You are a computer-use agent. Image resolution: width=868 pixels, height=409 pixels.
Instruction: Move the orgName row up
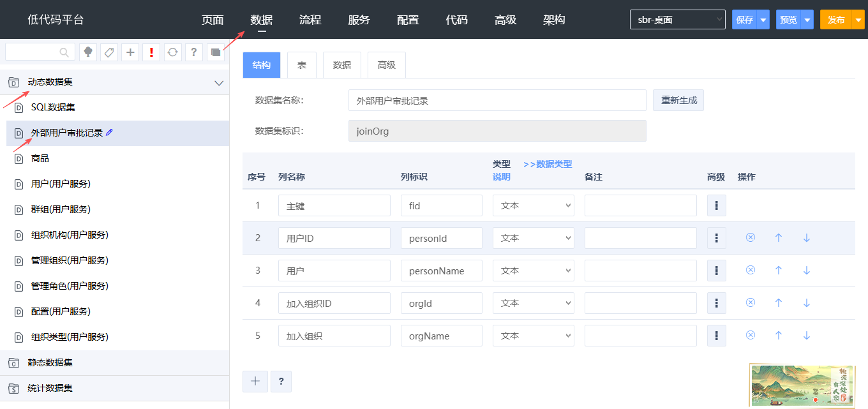click(778, 336)
